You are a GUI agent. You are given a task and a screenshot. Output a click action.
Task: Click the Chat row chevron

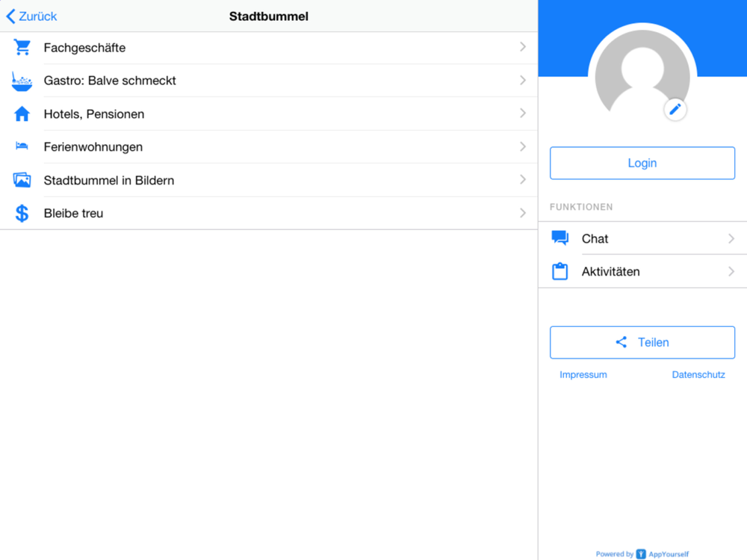pyautogui.click(x=731, y=239)
